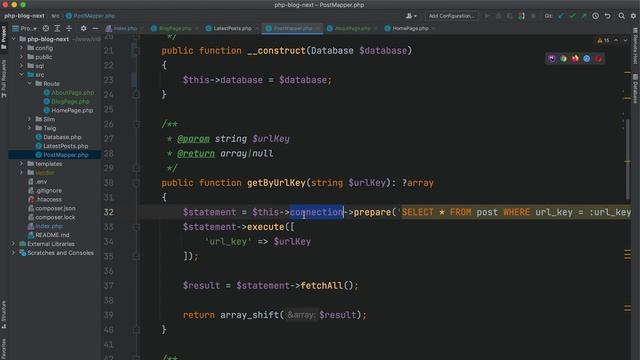Run the current configuration
The width and height of the screenshot is (640, 360).
point(487,16)
